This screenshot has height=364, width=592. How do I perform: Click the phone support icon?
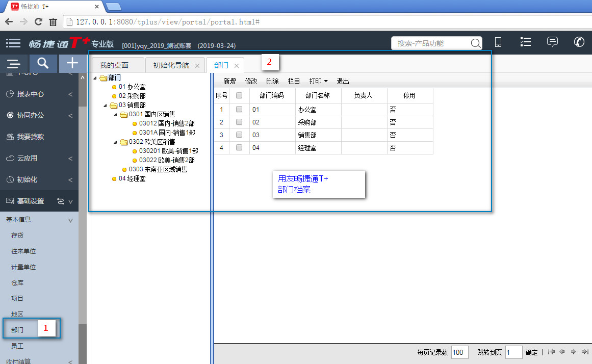(x=579, y=42)
